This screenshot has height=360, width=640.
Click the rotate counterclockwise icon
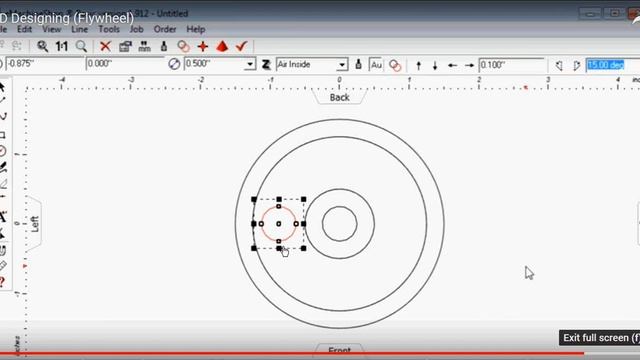click(559, 65)
